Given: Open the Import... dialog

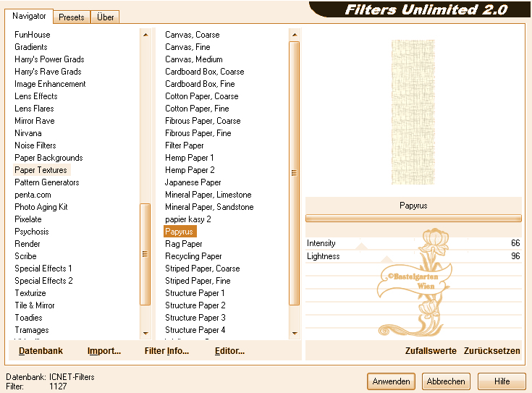Looking at the screenshot, I should [x=104, y=350].
